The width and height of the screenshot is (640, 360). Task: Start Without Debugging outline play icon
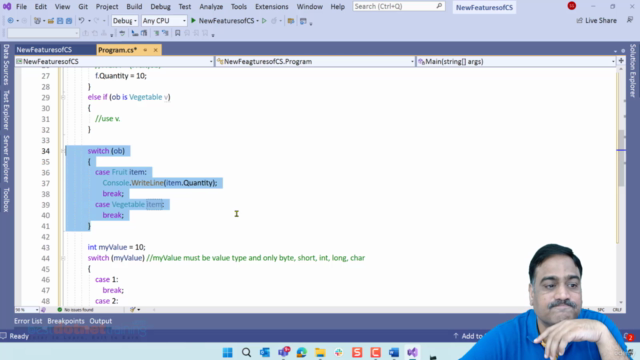[264, 20]
